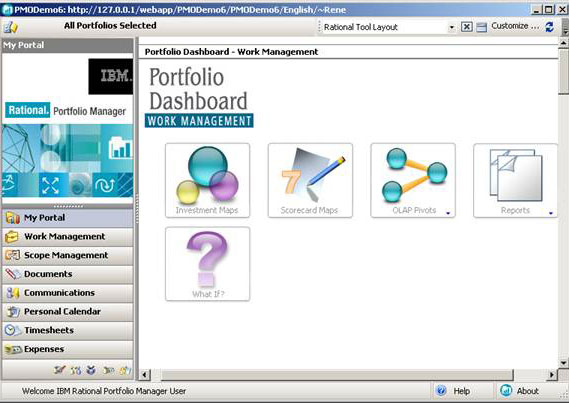Image resolution: width=569 pixels, height=403 pixels.
Task: Click the blue refresh arrows icon
Action: 549,26
